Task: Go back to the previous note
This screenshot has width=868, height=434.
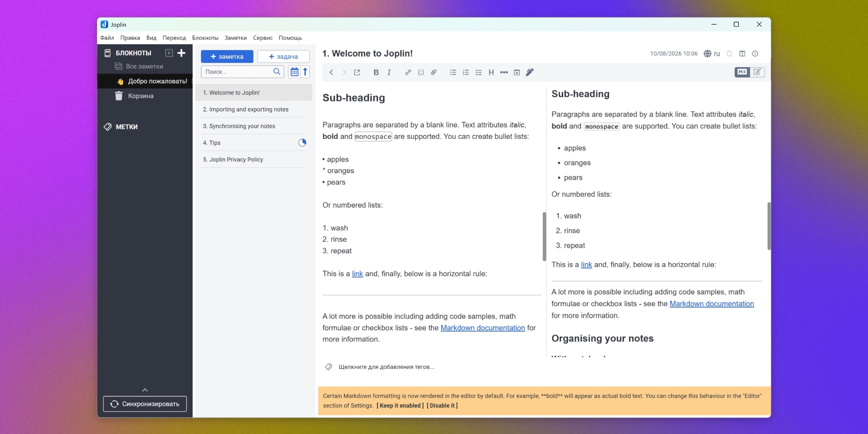Action: 331,72
